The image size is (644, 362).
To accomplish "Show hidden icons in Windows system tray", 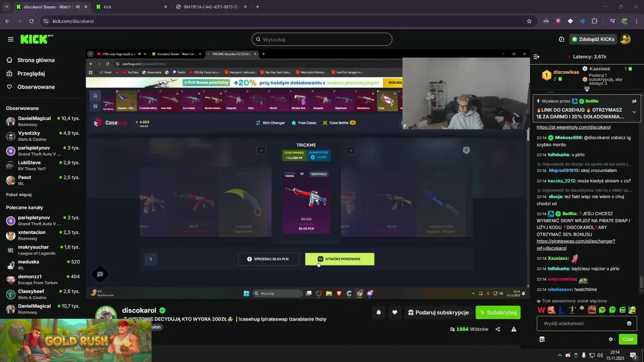I will (x=559, y=355).
